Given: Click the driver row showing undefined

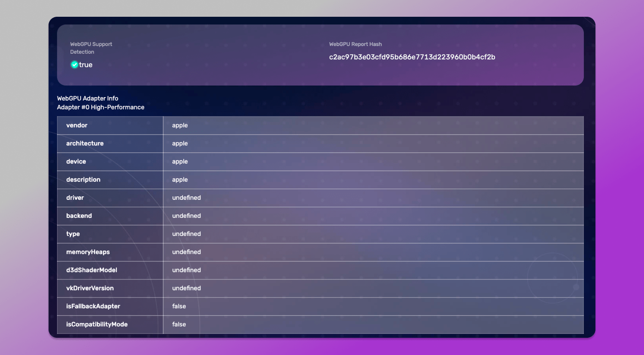Looking at the screenshot, I should (186, 198).
